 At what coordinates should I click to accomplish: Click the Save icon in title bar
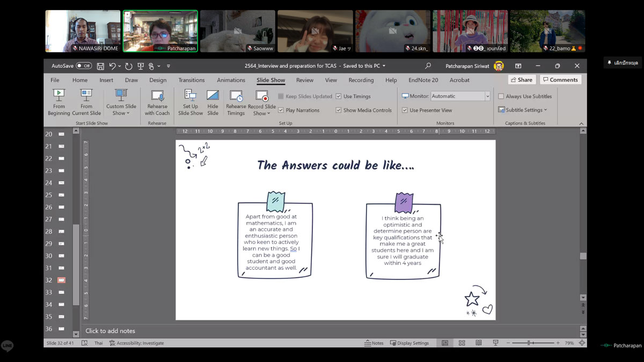tap(100, 66)
